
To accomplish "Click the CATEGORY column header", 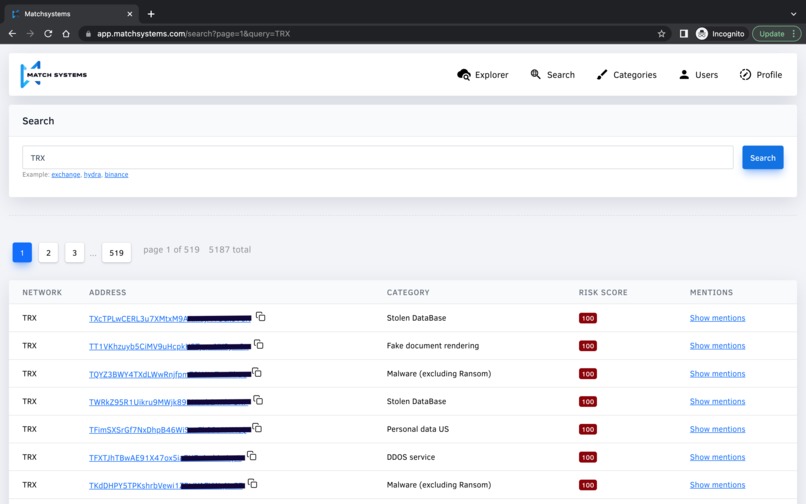I will click(408, 292).
